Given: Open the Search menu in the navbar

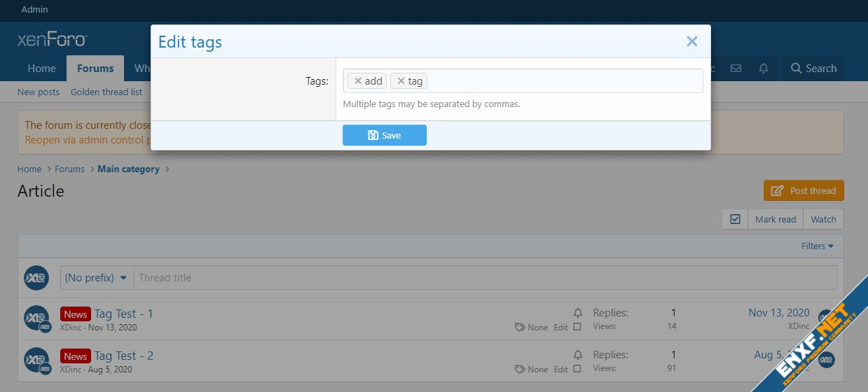Looking at the screenshot, I should 813,68.
